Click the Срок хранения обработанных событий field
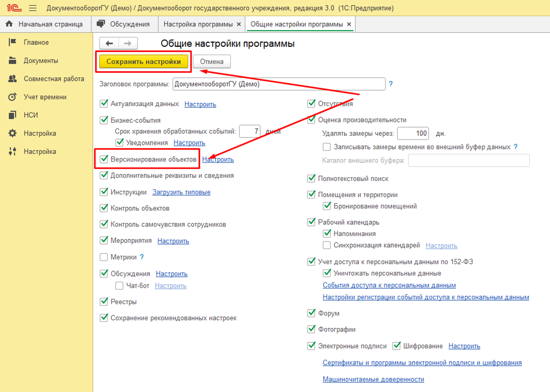Screen dimensions: 550x392 click(250, 131)
